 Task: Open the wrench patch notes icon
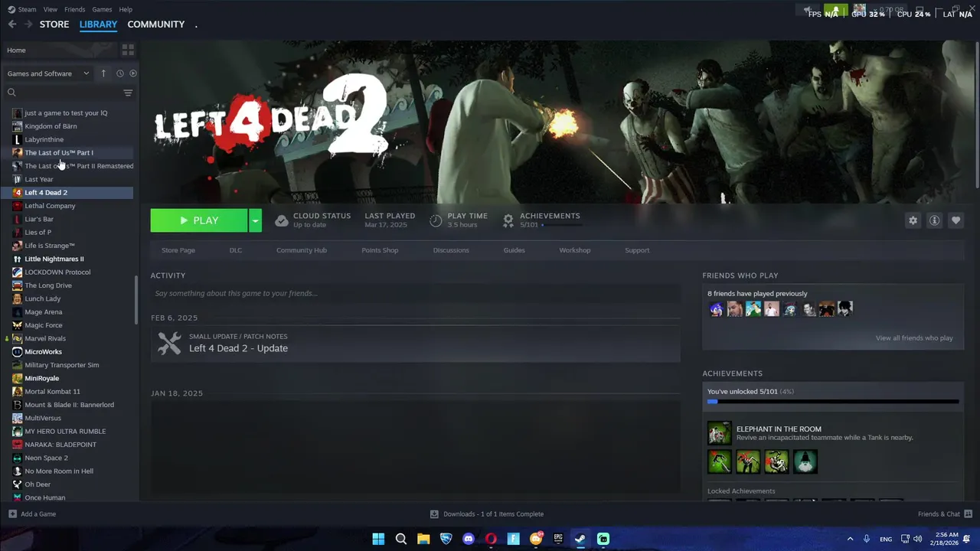(169, 343)
